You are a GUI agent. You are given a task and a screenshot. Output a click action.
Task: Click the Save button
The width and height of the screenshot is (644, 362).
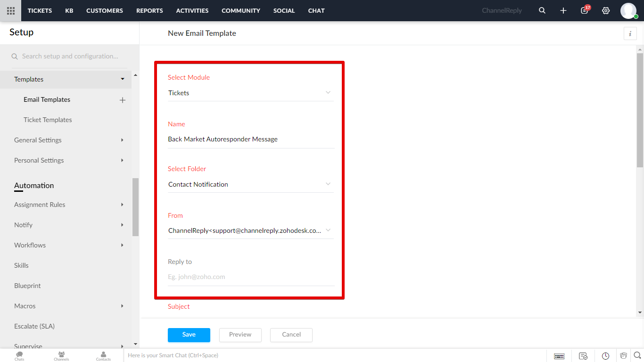[189, 335]
